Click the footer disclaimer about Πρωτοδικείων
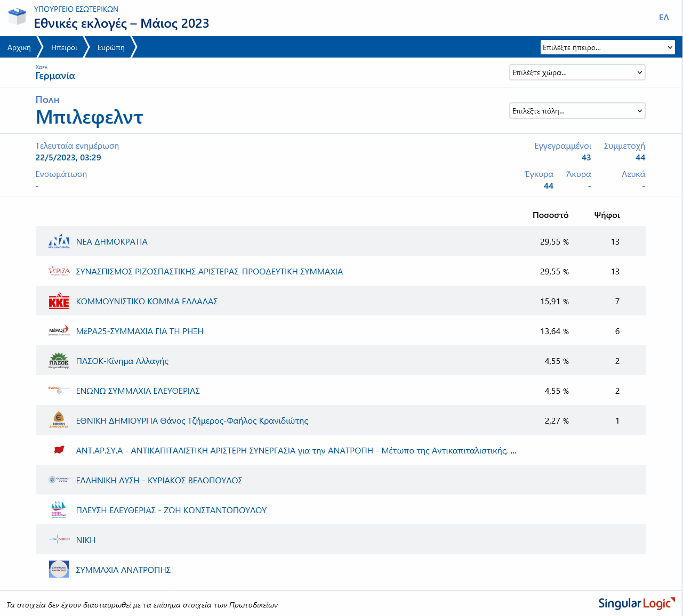The image size is (683, 616). point(142,605)
